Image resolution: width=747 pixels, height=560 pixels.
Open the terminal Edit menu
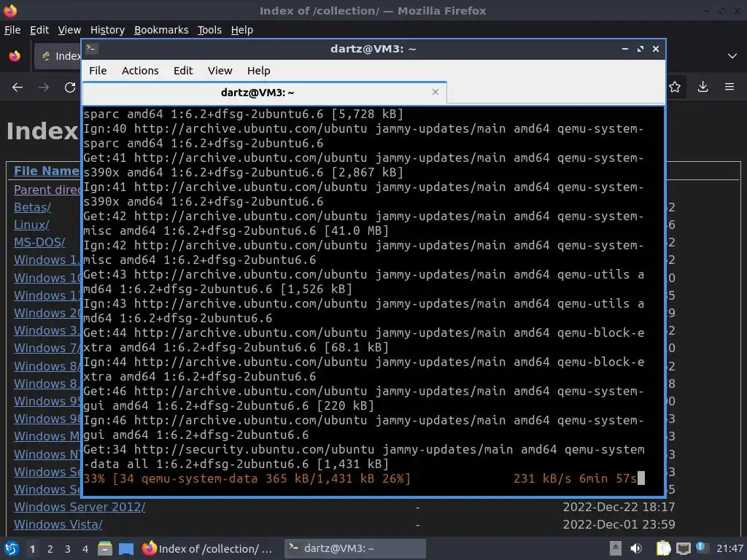click(x=183, y=71)
